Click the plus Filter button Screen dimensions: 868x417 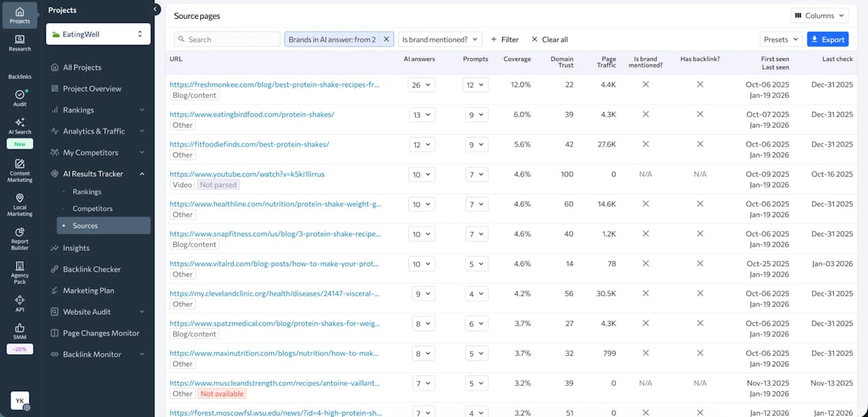tap(505, 40)
